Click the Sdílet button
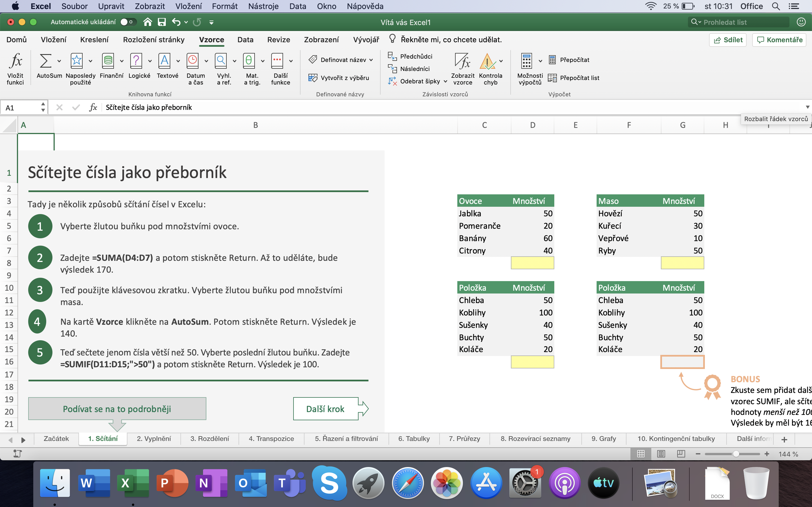Viewport: 812px width, 507px height. [727, 40]
